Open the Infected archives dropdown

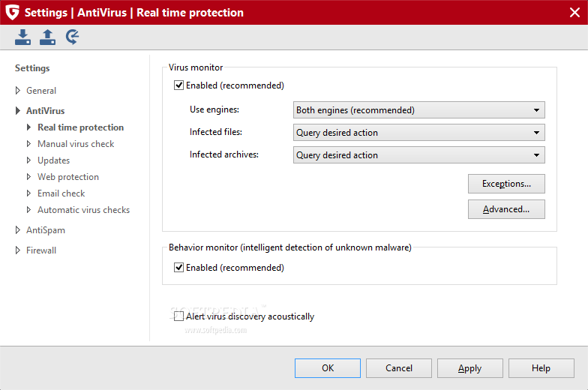pyautogui.click(x=418, y=155)
